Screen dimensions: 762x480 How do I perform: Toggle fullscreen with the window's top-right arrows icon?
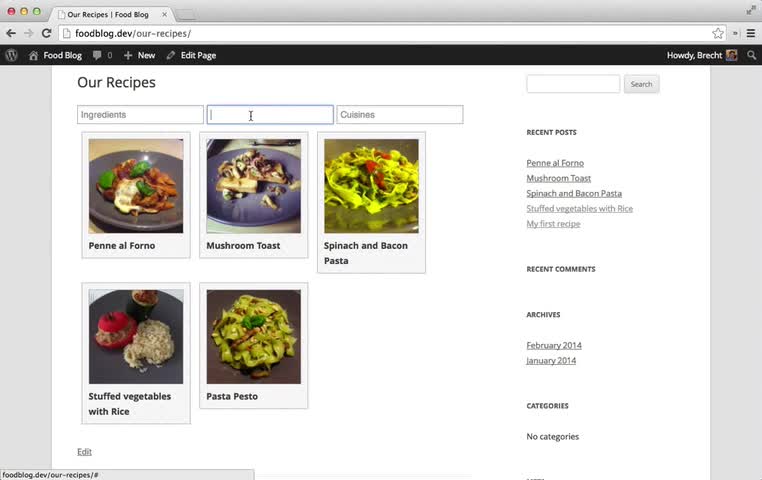tap(751, 10)
